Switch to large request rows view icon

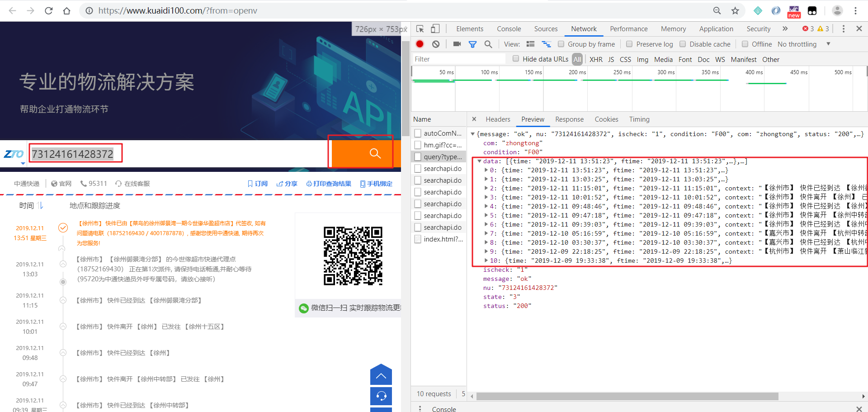(531, 44)
